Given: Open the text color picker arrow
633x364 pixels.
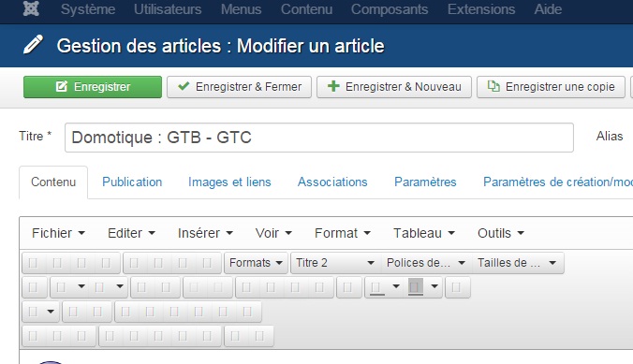Looking at the screenshot, I should 396,287.
